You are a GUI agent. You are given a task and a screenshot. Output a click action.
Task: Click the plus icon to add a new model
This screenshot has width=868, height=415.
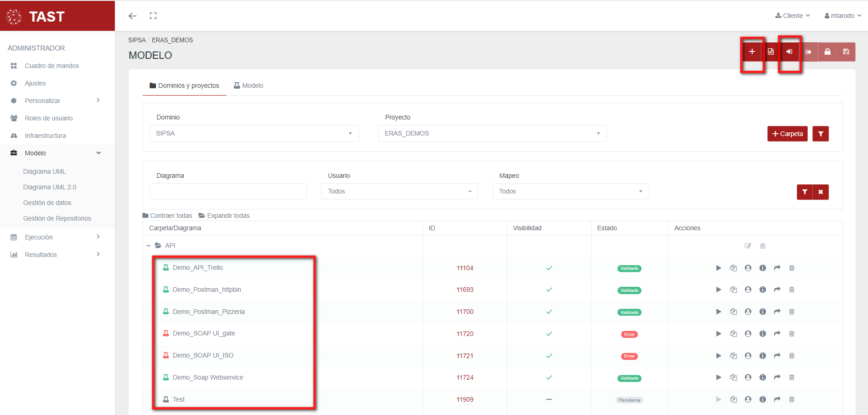tap(752, 52)
